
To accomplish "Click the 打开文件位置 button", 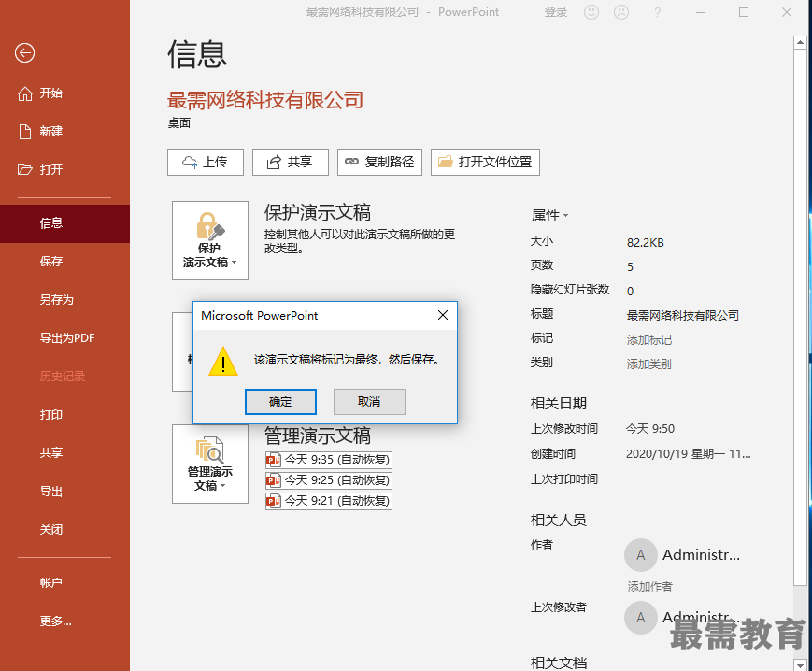I will pyautogui.click(x=485, y=162).
